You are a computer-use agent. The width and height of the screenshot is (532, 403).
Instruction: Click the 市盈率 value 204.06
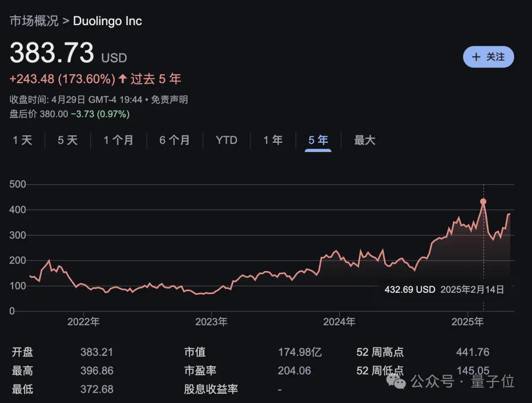coord(294,371)
